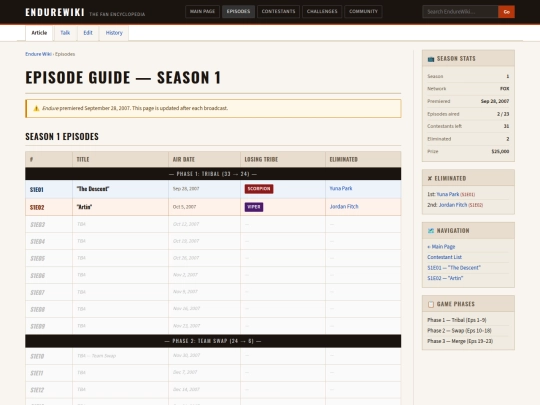Open Yuna Park link in the table
This screenshot has height=405, width=540.
(x=341, y=188)
